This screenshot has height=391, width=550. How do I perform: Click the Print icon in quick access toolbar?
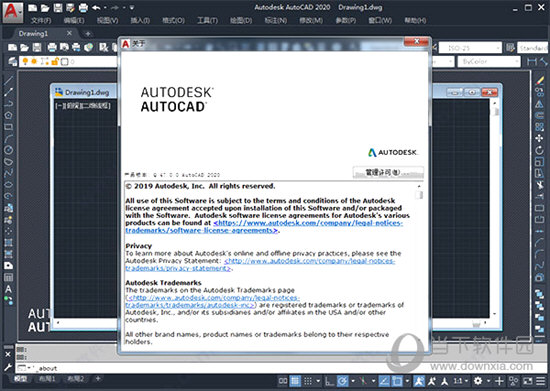(x=83, y=7)
